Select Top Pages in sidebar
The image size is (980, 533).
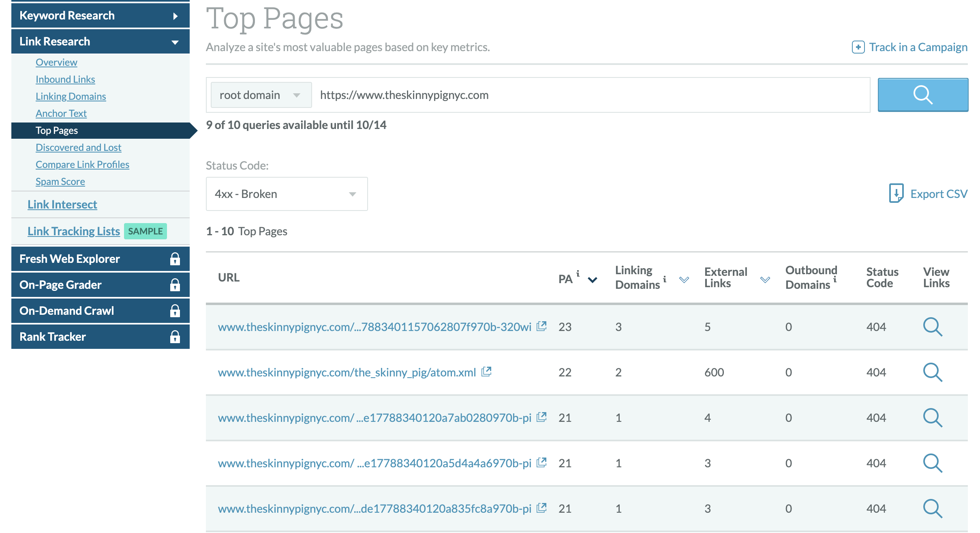tap(101, 131)
